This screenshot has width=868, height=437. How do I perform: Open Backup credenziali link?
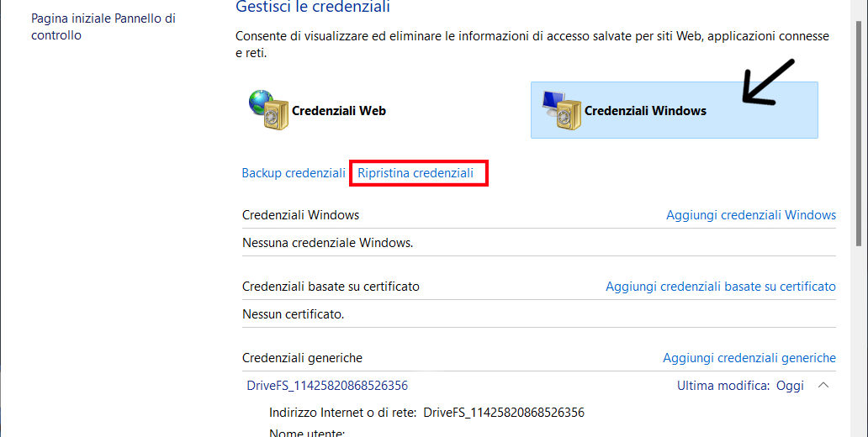click(294, 173)
